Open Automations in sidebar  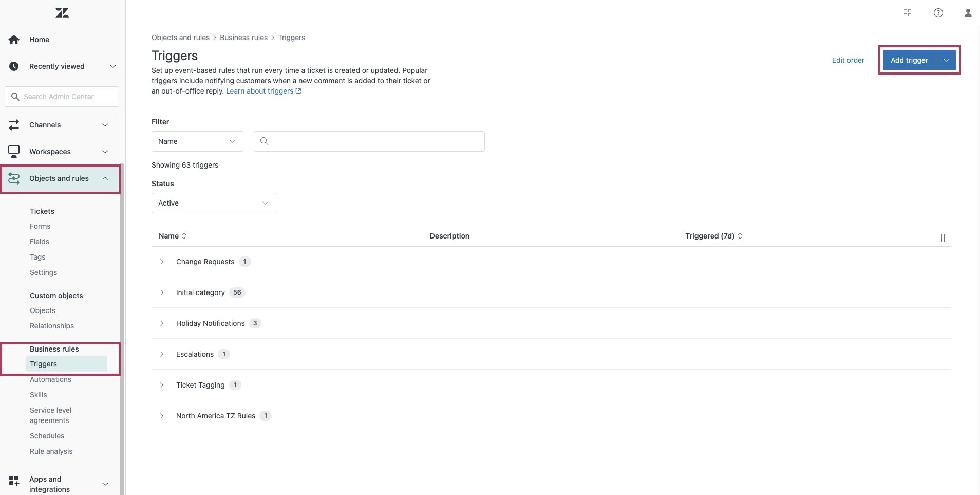pyautogui.click(x=50, y=379)
